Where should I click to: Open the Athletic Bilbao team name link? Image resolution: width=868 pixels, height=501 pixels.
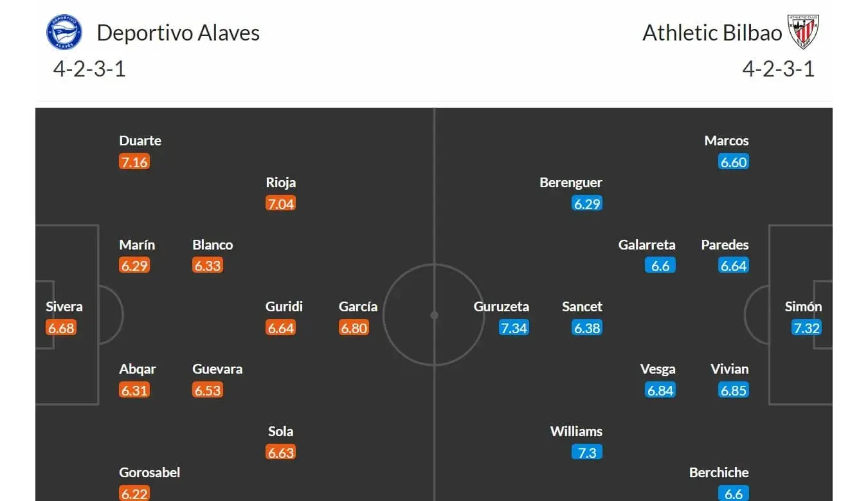pyautogui.click(x=712, y=33)
